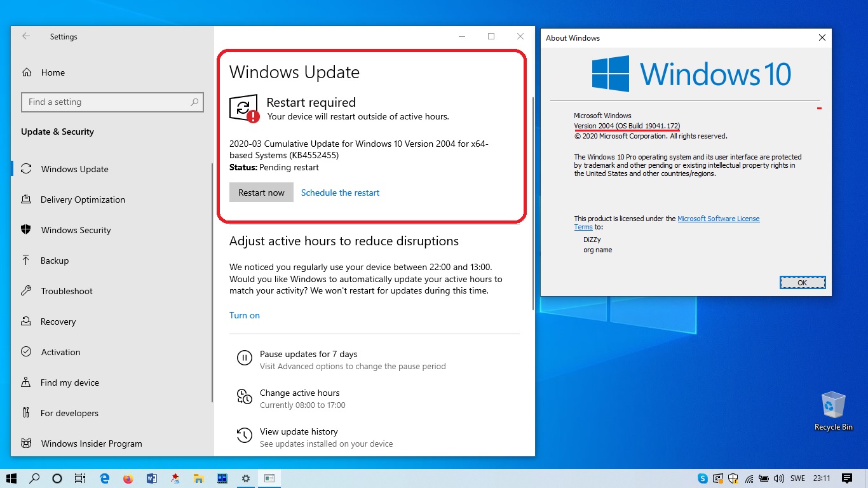Click Windows Update tray status icon
The width and height of the screenshot is (868, 488).
(718, 478)
